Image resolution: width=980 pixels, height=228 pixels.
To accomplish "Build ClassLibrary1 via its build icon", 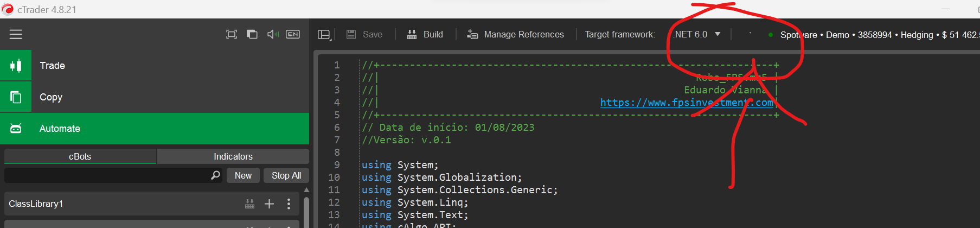I will point(249,204).
